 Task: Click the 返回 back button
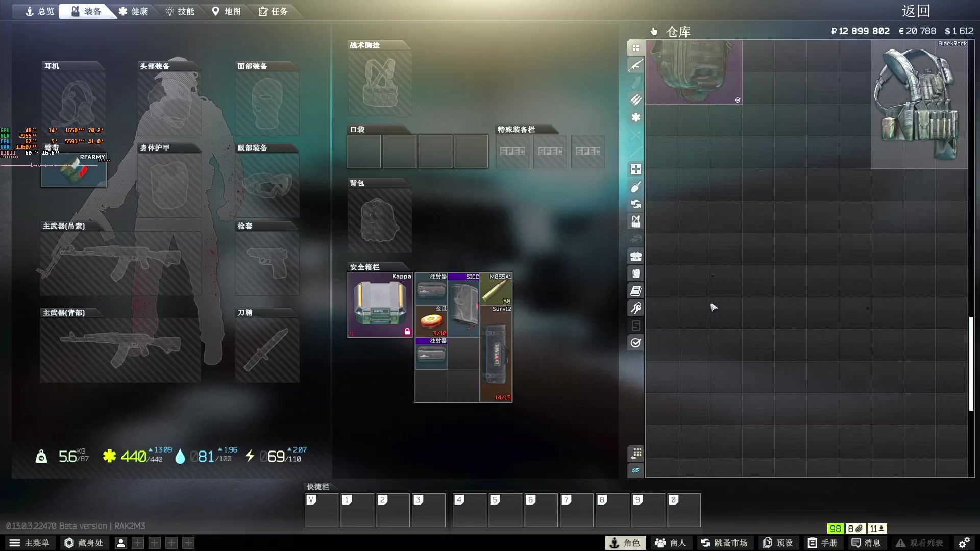pos(916,11)
